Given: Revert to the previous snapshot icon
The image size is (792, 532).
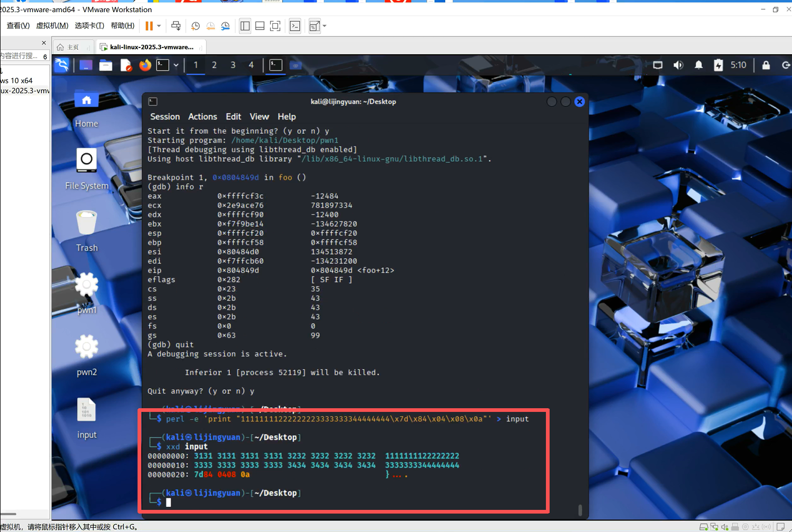Looking at the screenshot, I should 210,26.
